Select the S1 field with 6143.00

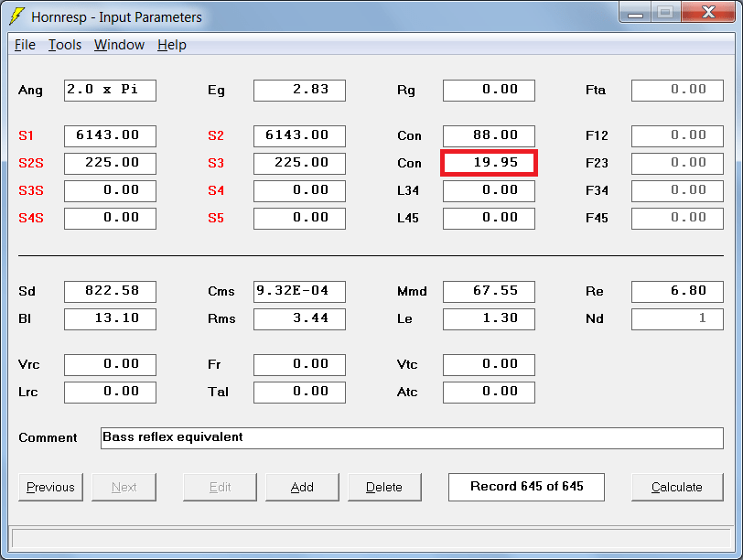(110, 136)
